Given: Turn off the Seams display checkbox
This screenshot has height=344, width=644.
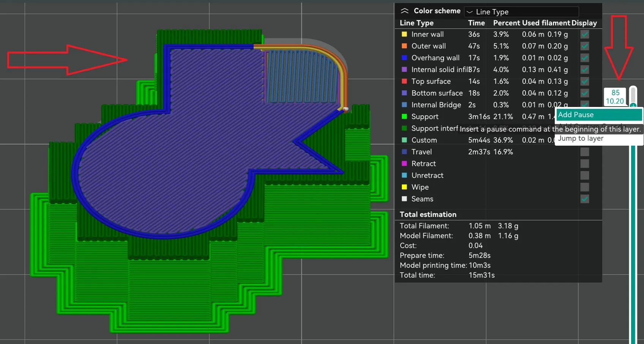Looking at the screenshot, I should 585,199.
